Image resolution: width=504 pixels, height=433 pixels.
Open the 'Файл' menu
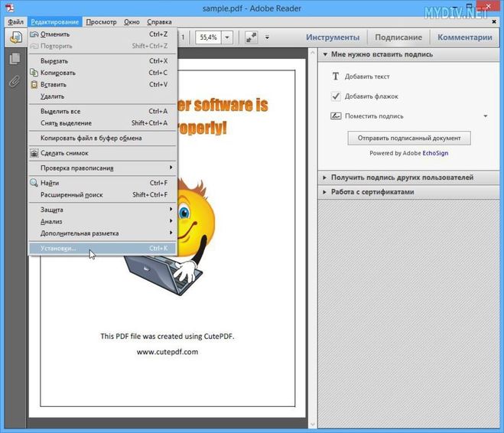pyautogui.click(x=16, y=22)
